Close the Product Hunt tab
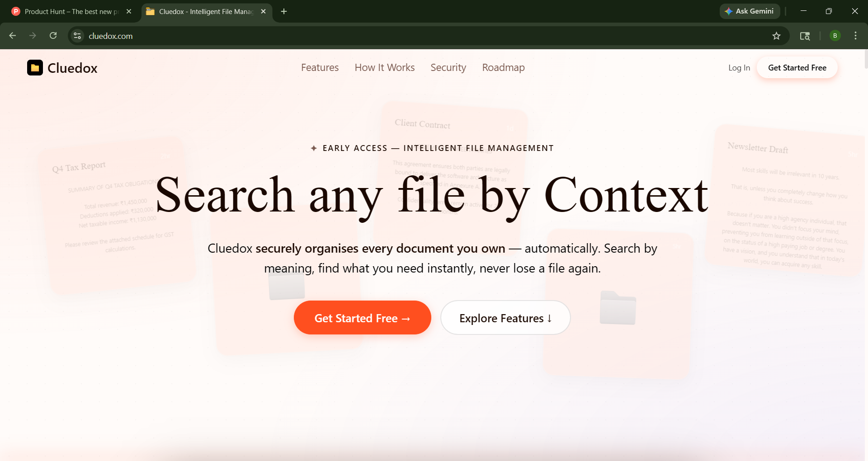 pos(129,11)
